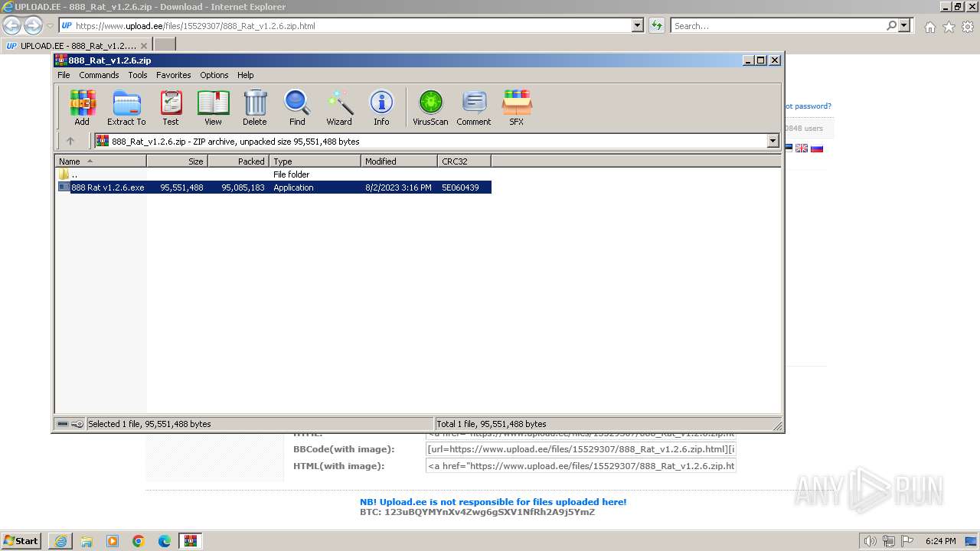Open the Help menu in WinRAR
Image resolution: width=980 pixels, height=551 pixels.
tap(246, 75)
